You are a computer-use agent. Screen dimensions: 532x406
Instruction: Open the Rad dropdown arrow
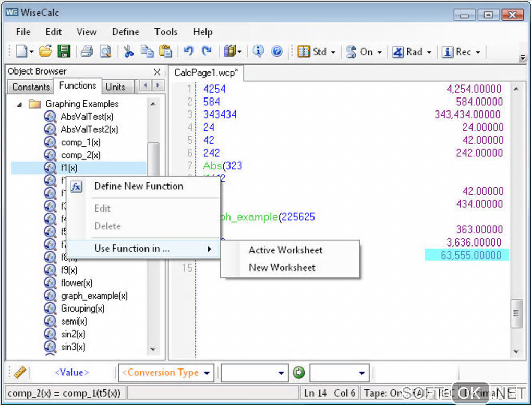(x=429, y=52)
